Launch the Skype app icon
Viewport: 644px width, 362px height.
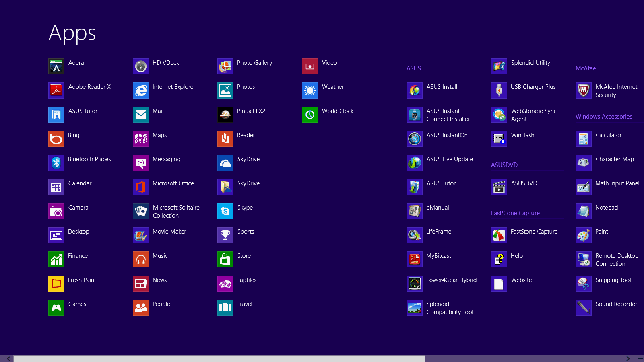(x=225, y=211)
